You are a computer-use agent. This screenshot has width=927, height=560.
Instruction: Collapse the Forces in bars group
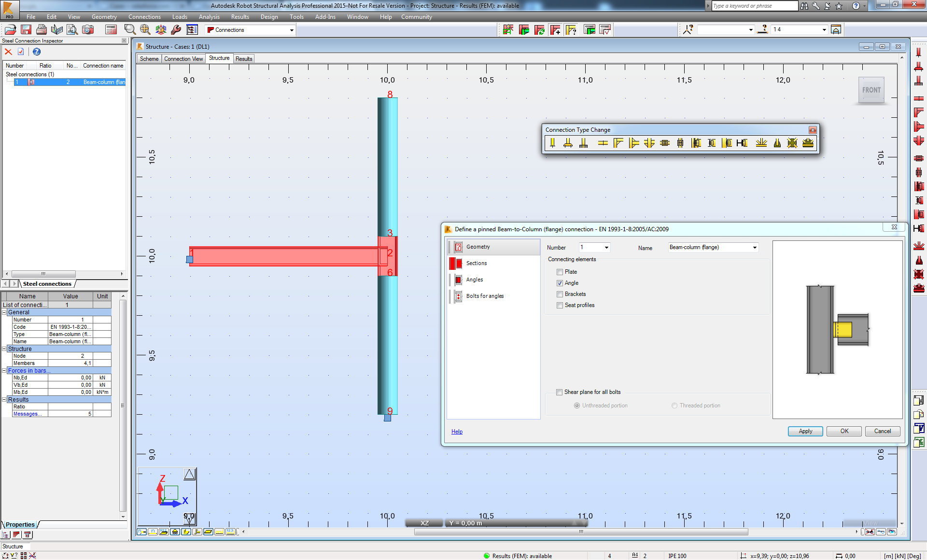coord(4,370)
